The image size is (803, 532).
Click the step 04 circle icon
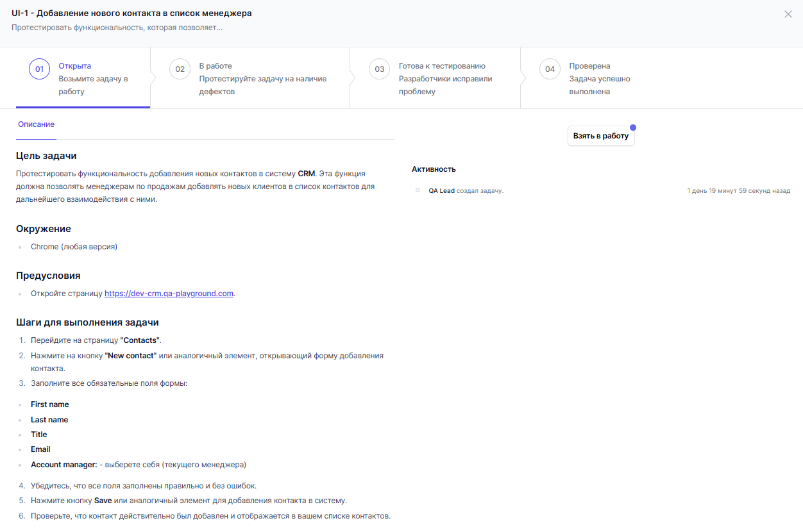[550, 69]
